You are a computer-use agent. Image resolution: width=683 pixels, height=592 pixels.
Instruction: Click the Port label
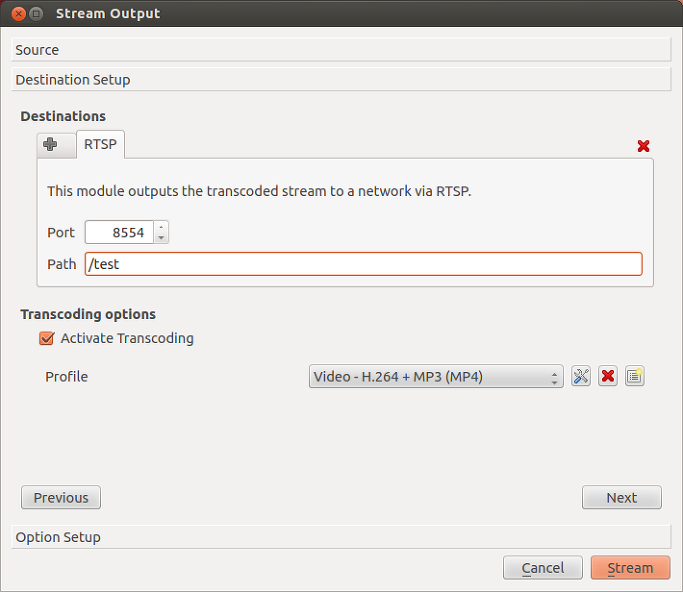(x=61, y=233)
